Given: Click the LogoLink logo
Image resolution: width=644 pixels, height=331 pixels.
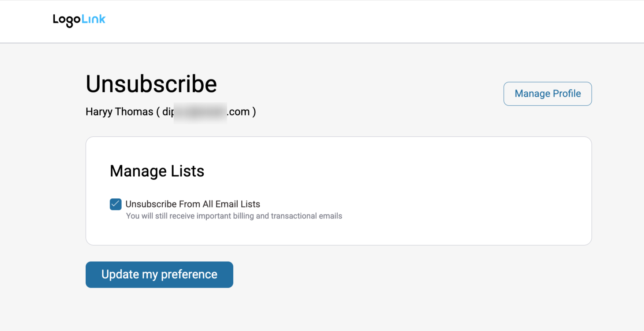Looking at the screenshot, I should pos(79,19).
